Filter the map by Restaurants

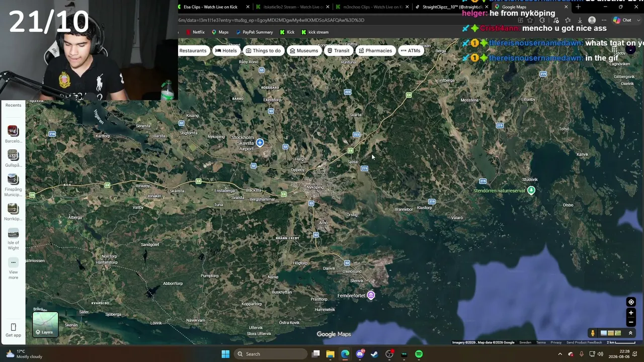pos(193,51)
